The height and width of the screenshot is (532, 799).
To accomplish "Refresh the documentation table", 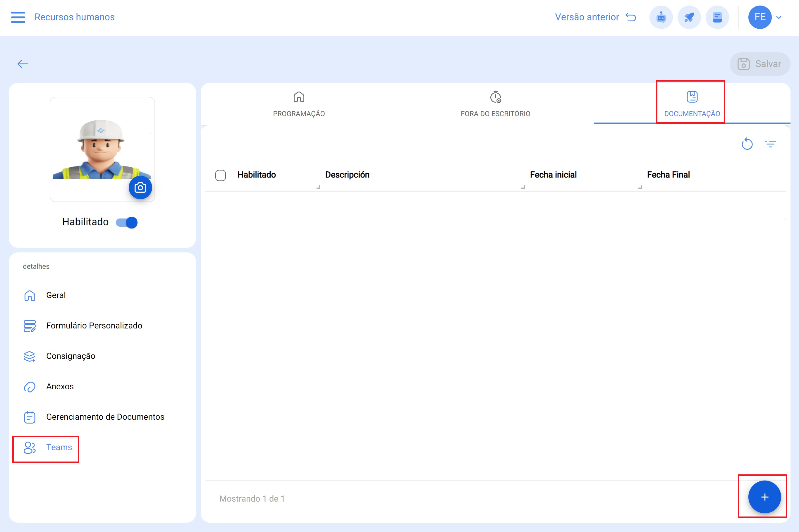I will pyautogui.click(x=747, y=144).
